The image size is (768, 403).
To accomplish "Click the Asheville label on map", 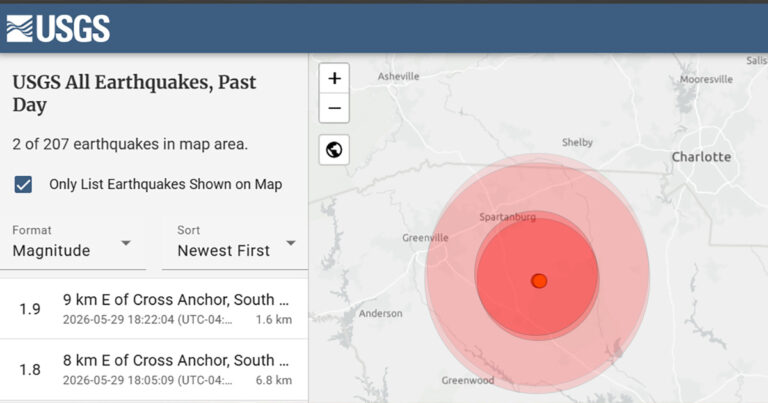I will 398,76.
